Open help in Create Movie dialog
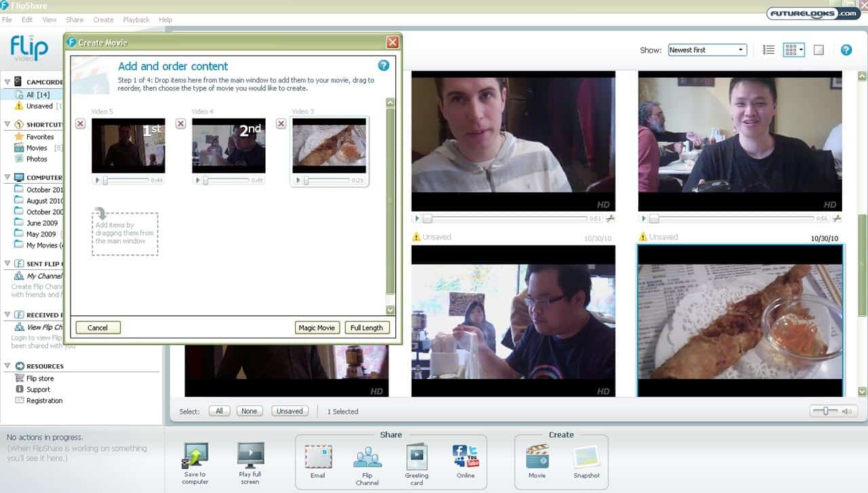 tap(383, 66)
